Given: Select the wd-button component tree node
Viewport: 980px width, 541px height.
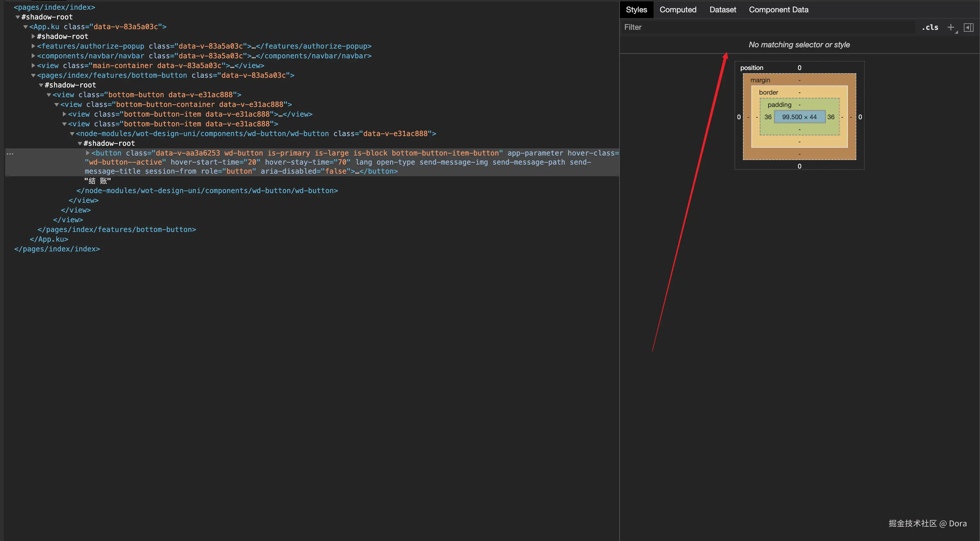Looking at the screenshot, I should coord(202,133).
